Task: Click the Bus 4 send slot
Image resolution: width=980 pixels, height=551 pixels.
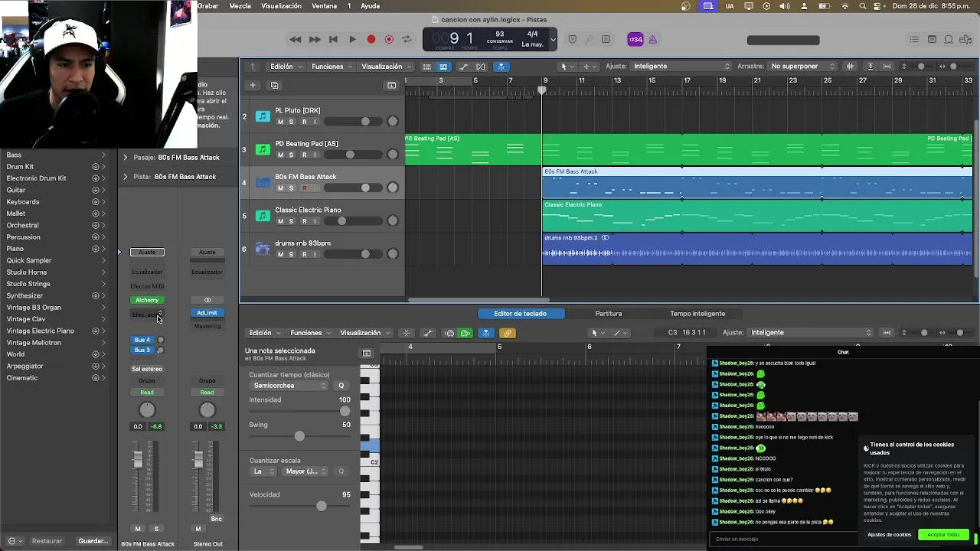Action: click(142, 340)
